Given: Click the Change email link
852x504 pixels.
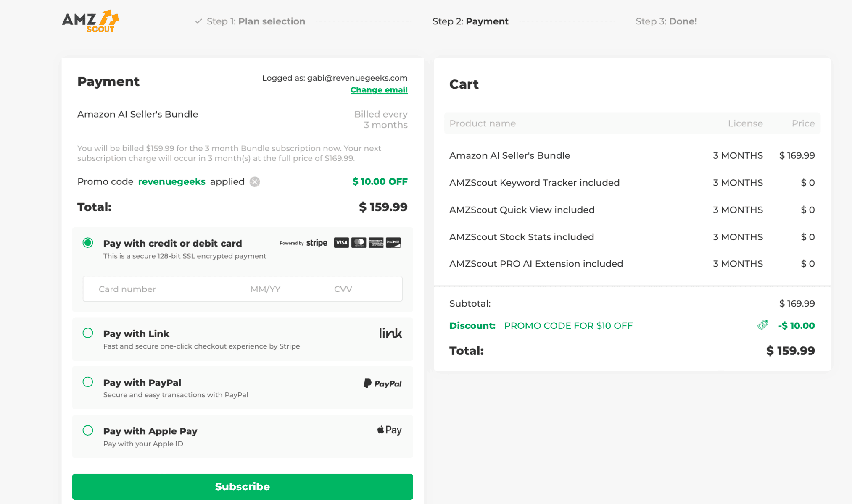Looking at the screenshot, I should pyautogui.click(x=379, y=90).
